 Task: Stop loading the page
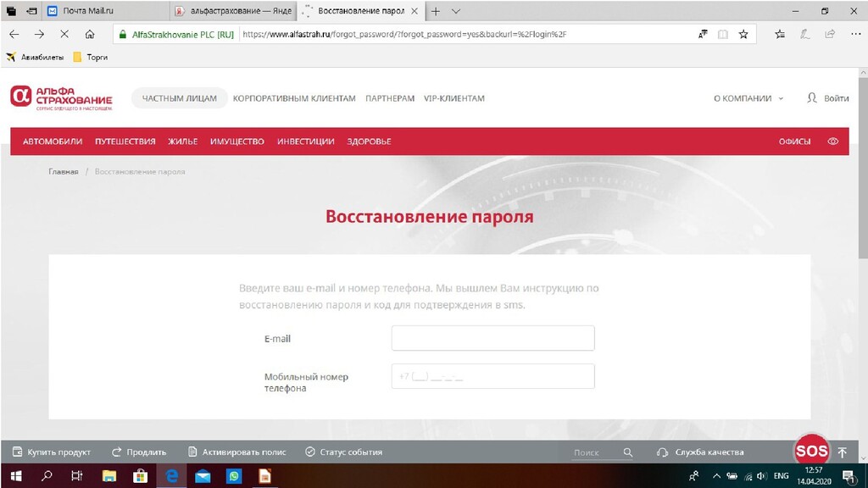(64, 34)
